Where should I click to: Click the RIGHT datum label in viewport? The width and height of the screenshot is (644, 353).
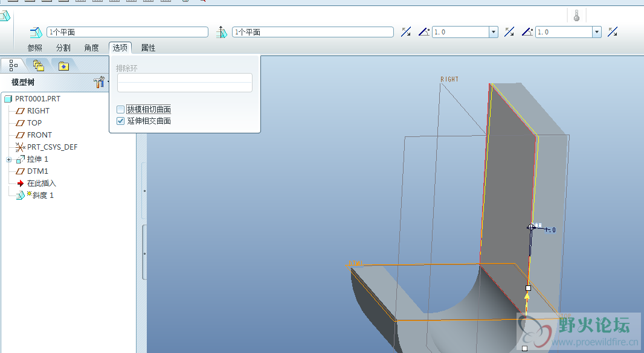pos(449,79)
